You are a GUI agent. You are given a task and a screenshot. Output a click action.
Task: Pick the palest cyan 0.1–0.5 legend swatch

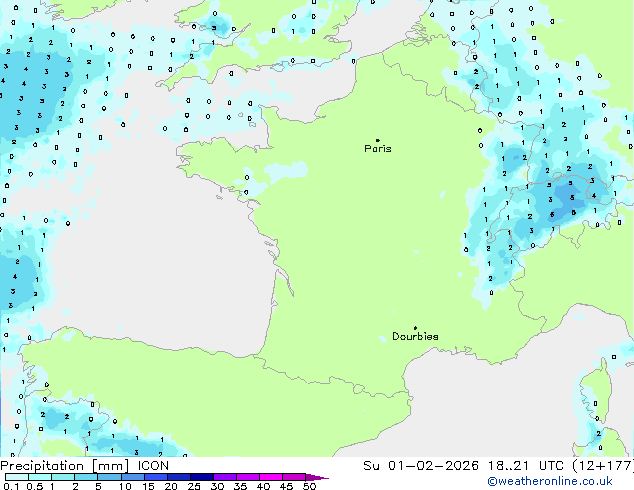tap(17, 477)
